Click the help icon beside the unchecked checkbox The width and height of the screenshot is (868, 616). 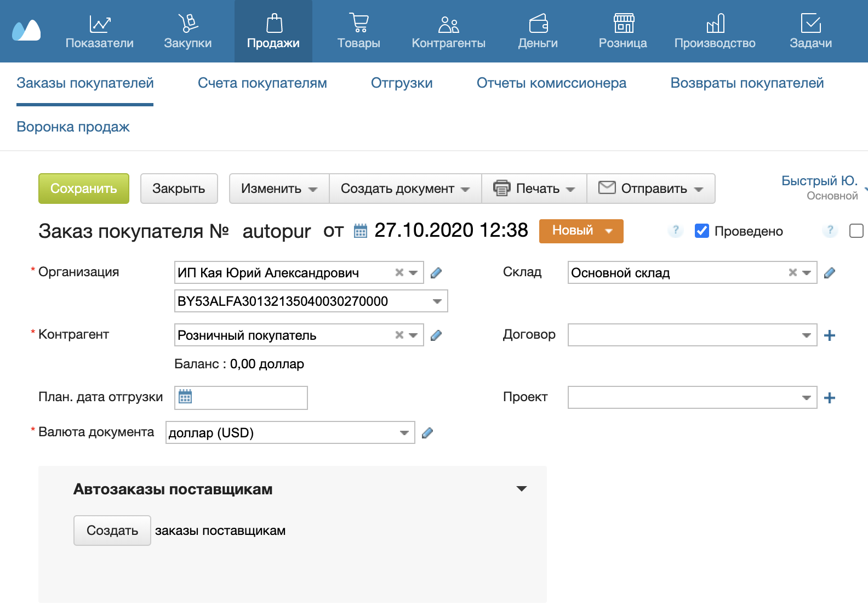pyautogui.click(x=830, y=231)
